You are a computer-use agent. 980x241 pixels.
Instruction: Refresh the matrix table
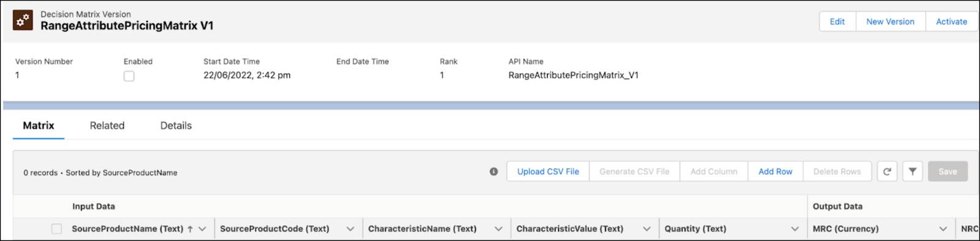pos(887,172)
